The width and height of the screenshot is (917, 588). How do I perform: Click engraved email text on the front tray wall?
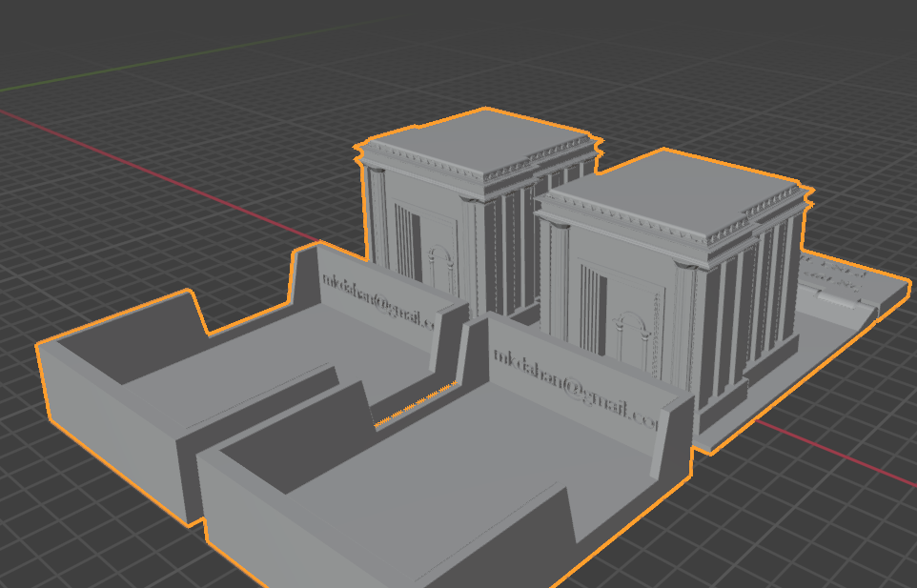[576, 388]
